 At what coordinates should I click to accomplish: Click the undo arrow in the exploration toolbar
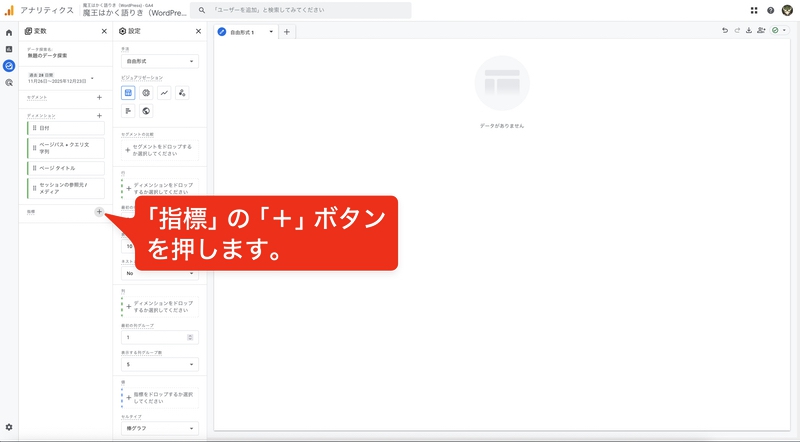(724, 31)
